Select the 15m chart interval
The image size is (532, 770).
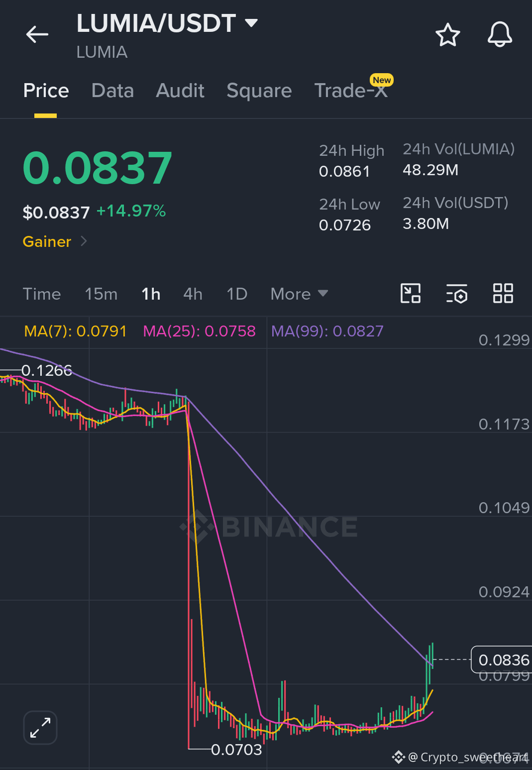coord(101,294)
